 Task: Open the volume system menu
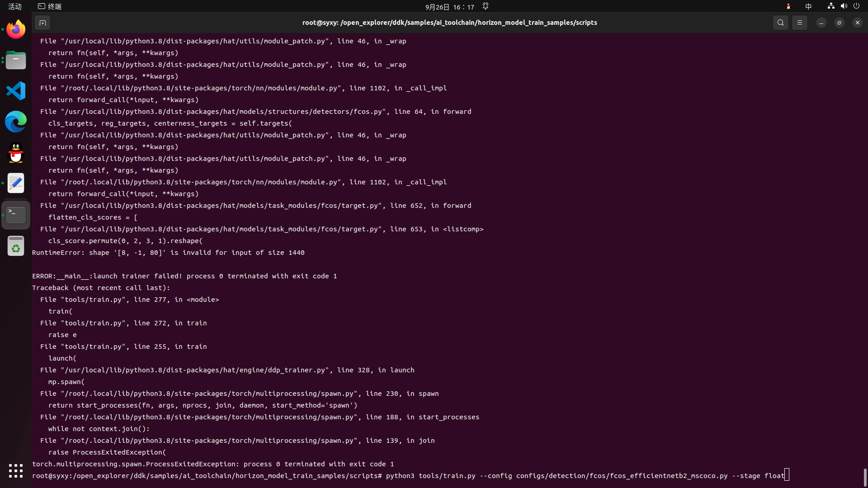(x=844, y=6)
